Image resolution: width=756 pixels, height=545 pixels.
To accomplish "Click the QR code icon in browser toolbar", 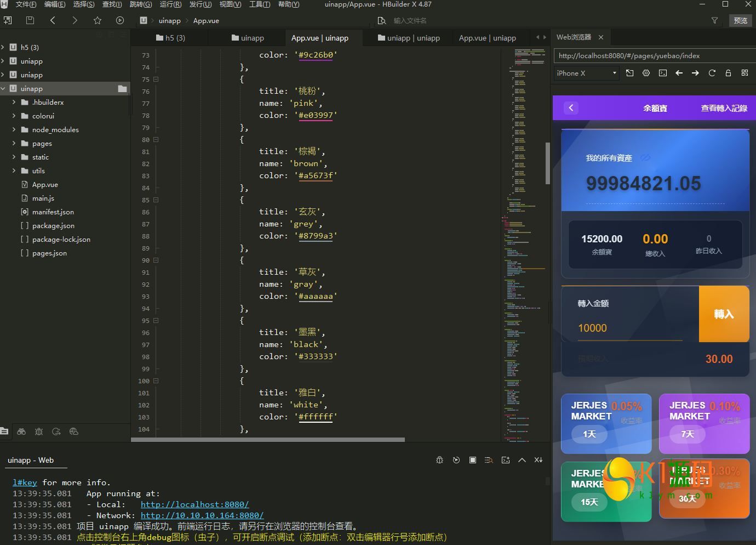I will click(744, 73).
